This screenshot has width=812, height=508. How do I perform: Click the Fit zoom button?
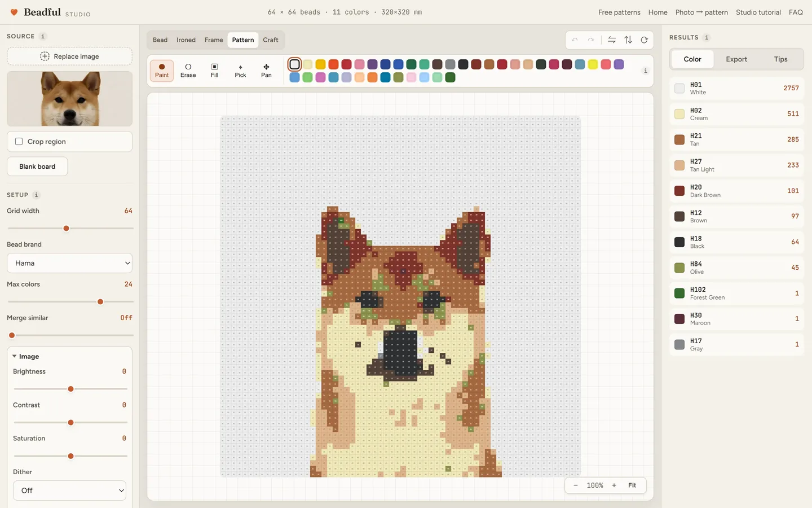tap(632, 485)
